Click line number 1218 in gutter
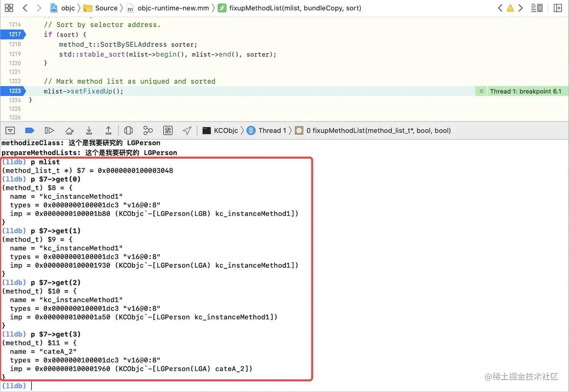569x392 pixels. coord(15,44)
